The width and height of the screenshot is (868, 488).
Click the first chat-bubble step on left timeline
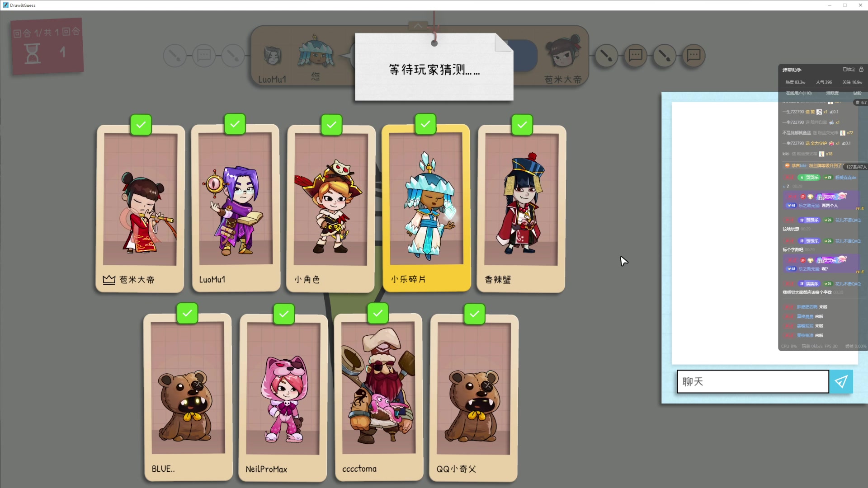204,56
